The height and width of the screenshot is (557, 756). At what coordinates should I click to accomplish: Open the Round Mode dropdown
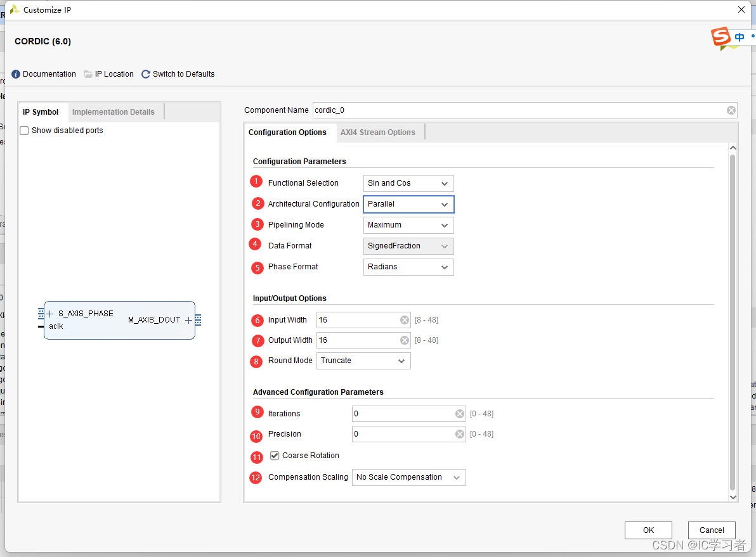click(x=363, y=361)
